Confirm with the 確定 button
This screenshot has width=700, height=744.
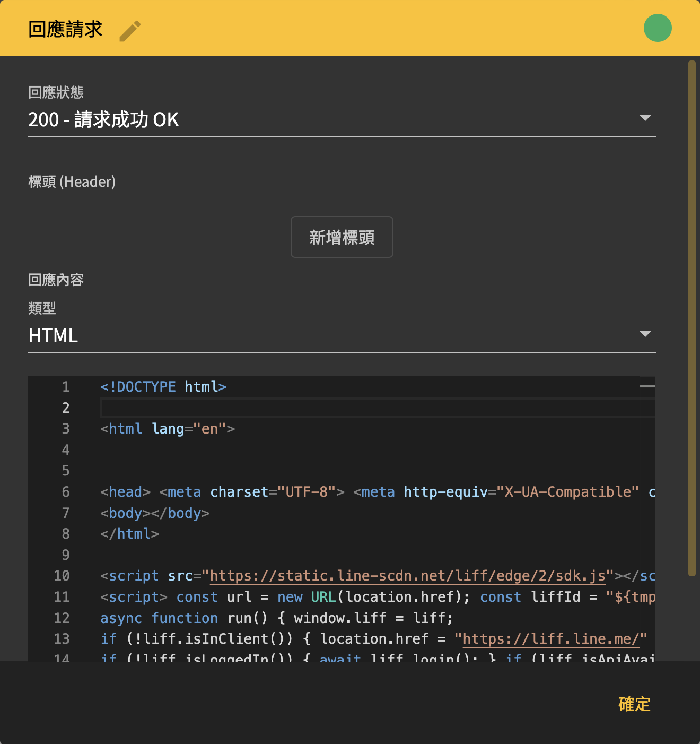[634, 704]
